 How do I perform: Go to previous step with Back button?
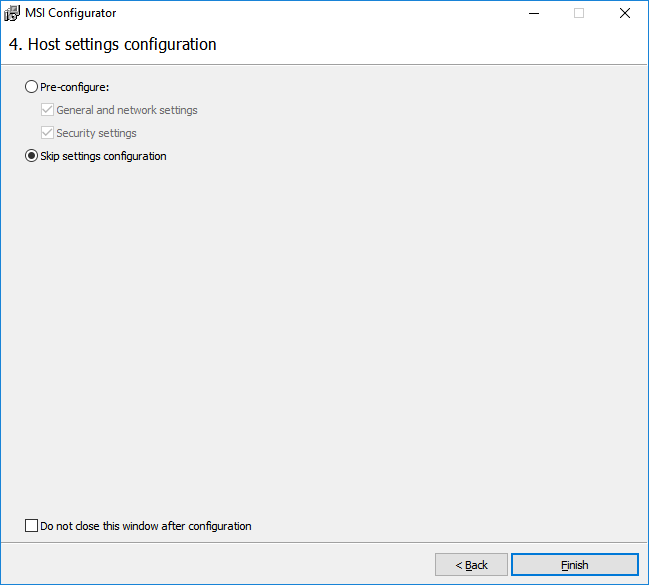(x=471, y=565)
